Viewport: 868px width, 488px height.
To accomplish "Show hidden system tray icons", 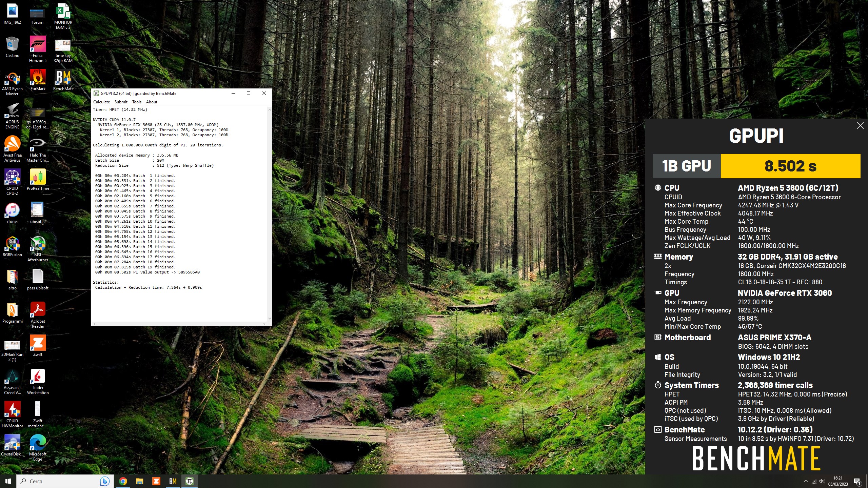I will 806,481.
